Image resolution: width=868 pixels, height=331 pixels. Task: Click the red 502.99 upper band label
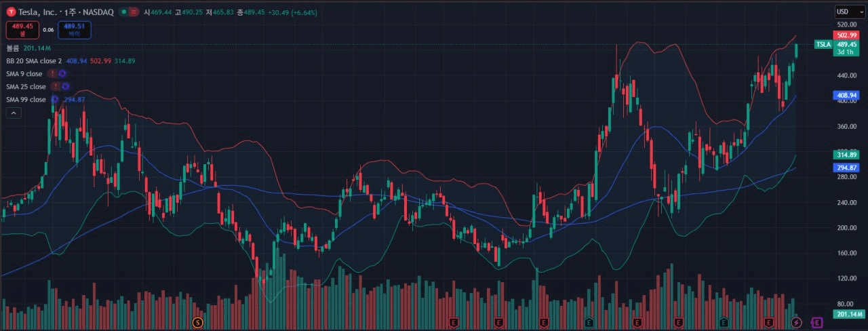[x=847, y=35]
